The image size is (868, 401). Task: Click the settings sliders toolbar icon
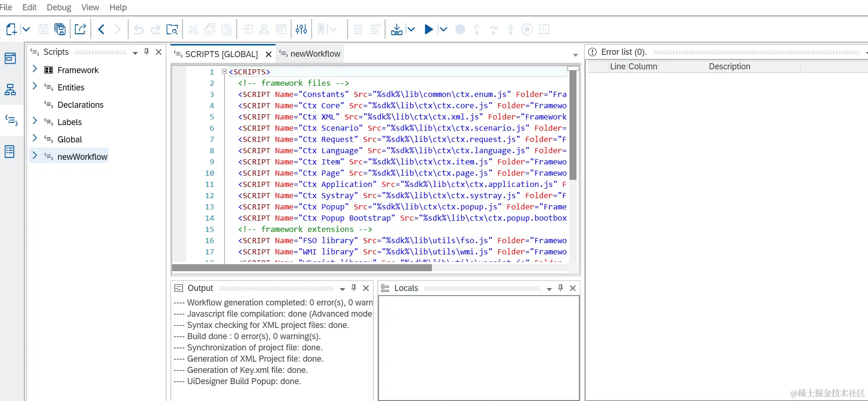point(301,29)
